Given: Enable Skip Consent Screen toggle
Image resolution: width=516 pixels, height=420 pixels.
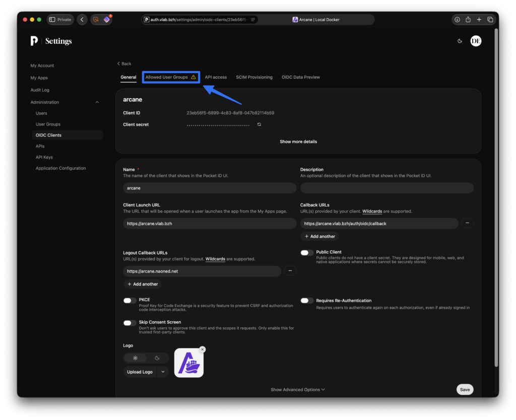Looking at the screenshot, I should [x=130, y=323].
